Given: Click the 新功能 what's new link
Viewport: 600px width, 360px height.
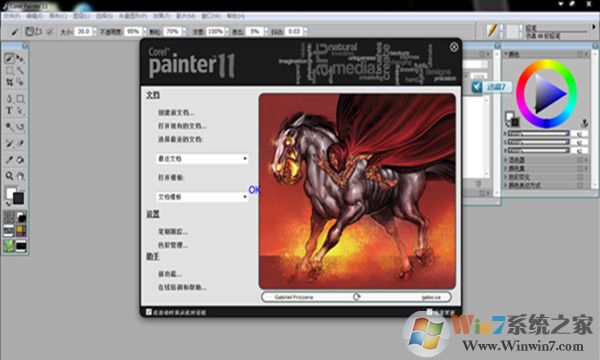Looking at the screenshot, I should click(x=170, y=274).
